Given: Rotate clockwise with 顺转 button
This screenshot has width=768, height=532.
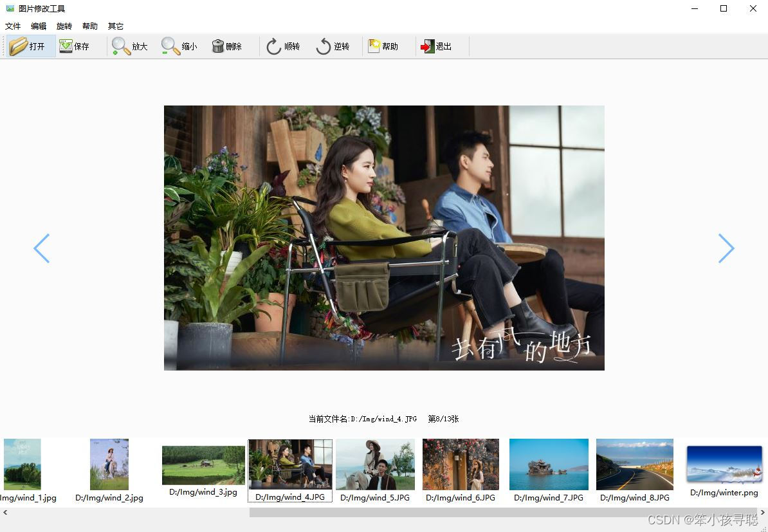Looking at the screenshot, I should 283,46.
